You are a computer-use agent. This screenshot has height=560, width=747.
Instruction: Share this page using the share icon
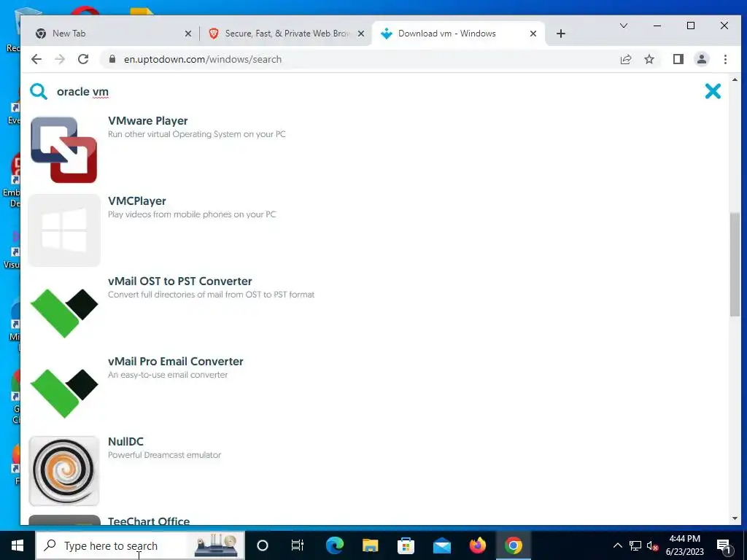pos(625,59)
